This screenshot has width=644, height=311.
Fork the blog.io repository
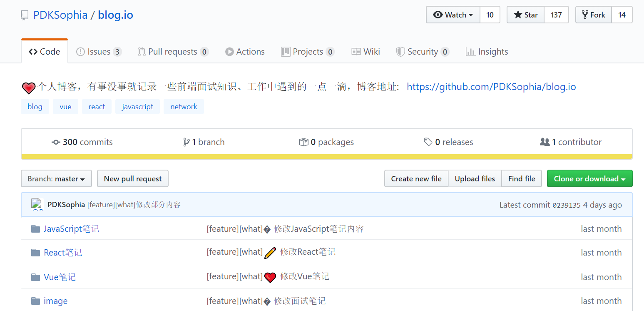(594, 15)
